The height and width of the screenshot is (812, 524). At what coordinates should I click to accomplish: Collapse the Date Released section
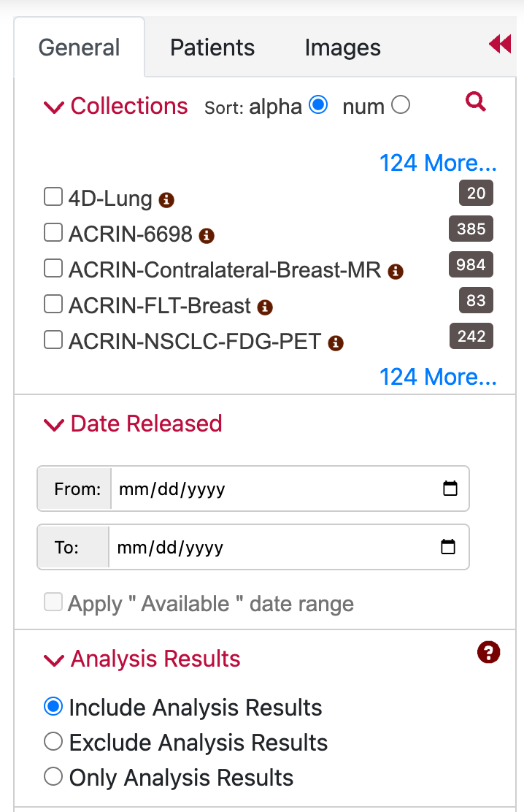[54, 425]
